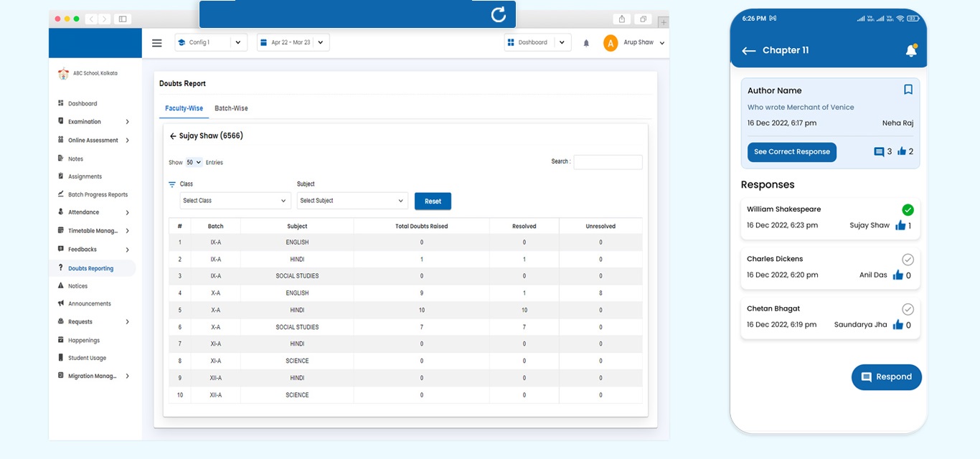The width and height of the screenshot is (980, 459).
Task: Open the Select Class dropdown
Action: tap(235, 201)
